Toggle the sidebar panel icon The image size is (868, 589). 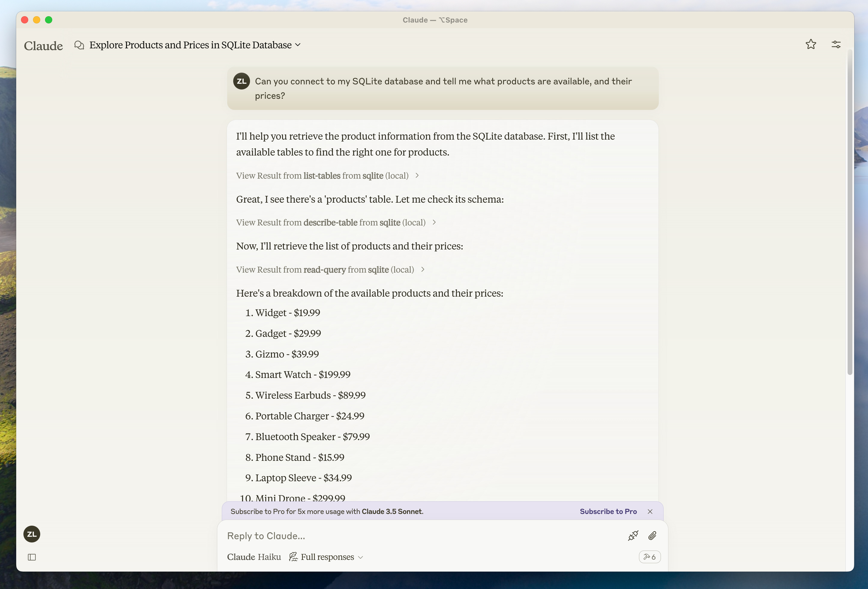32,557
